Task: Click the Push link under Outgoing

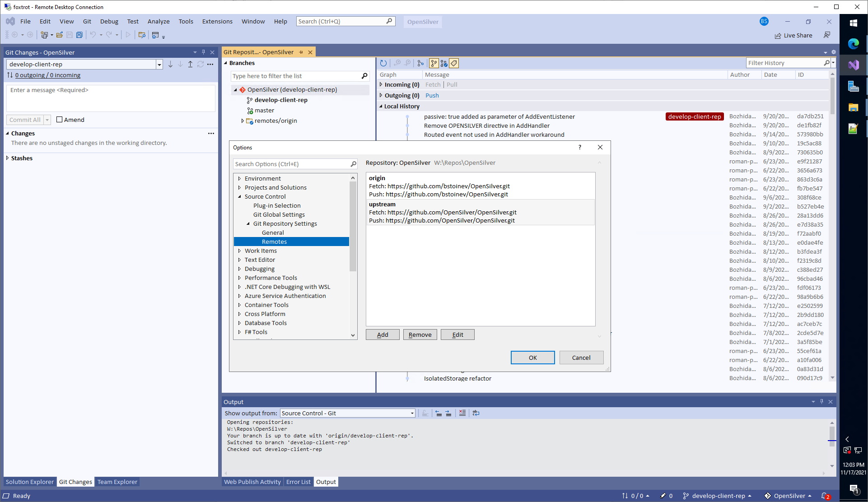Action: point(432,95)
